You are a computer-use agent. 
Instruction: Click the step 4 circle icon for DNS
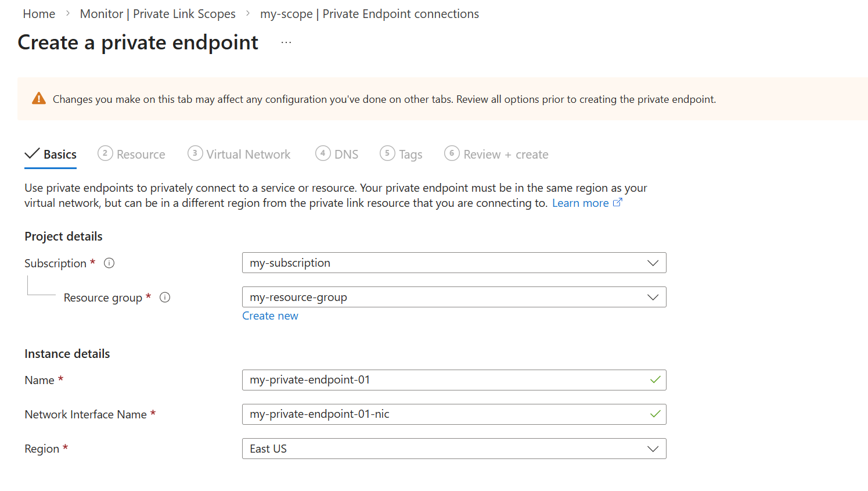tap(323, 153)
